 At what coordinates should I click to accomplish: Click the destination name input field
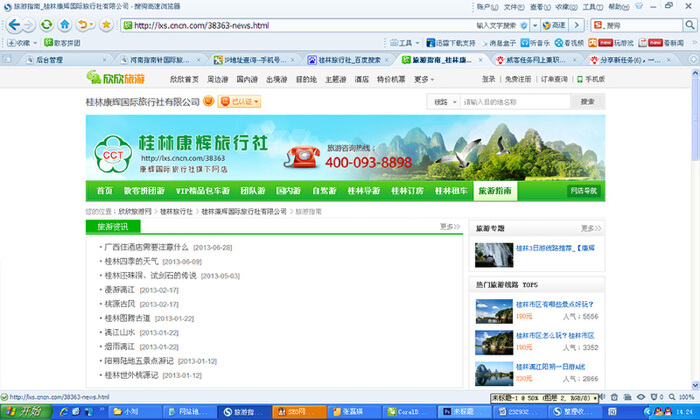(x=515, y=102)
